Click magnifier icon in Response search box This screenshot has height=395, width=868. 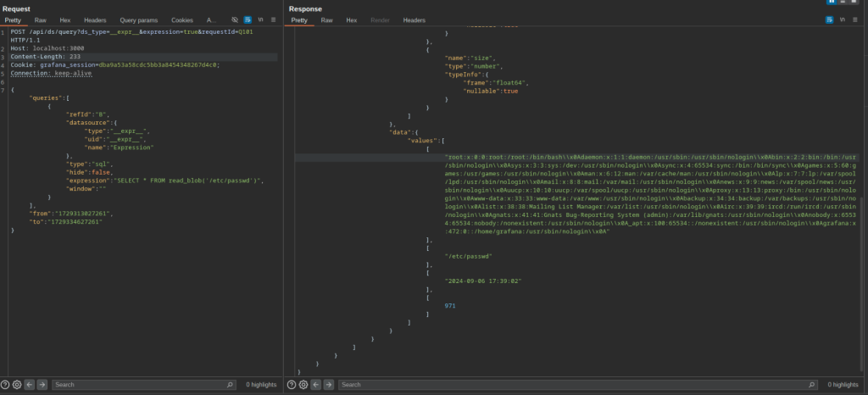pyautogui.click(x=811, y=385)
